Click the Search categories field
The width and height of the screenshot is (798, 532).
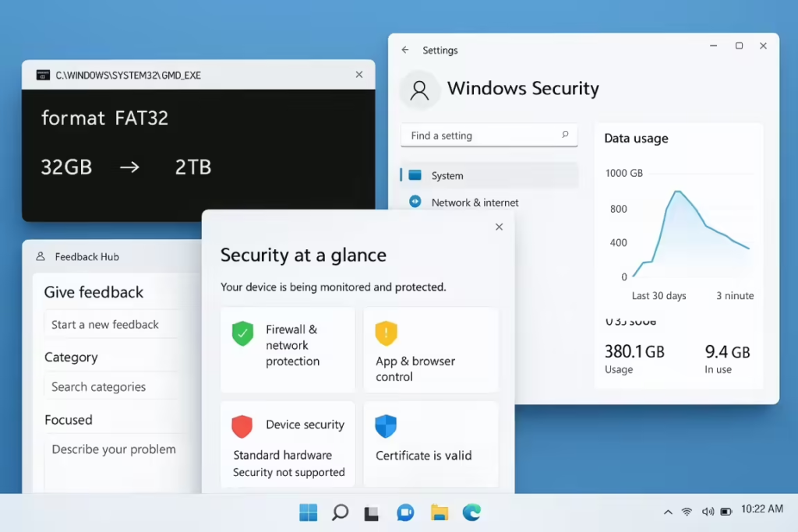pos(97,386)
